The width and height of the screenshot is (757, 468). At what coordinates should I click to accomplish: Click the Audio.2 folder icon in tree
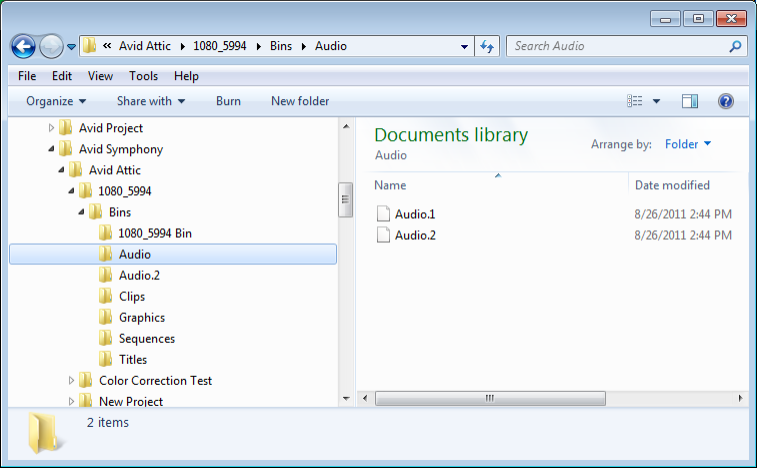click(106, 275)
